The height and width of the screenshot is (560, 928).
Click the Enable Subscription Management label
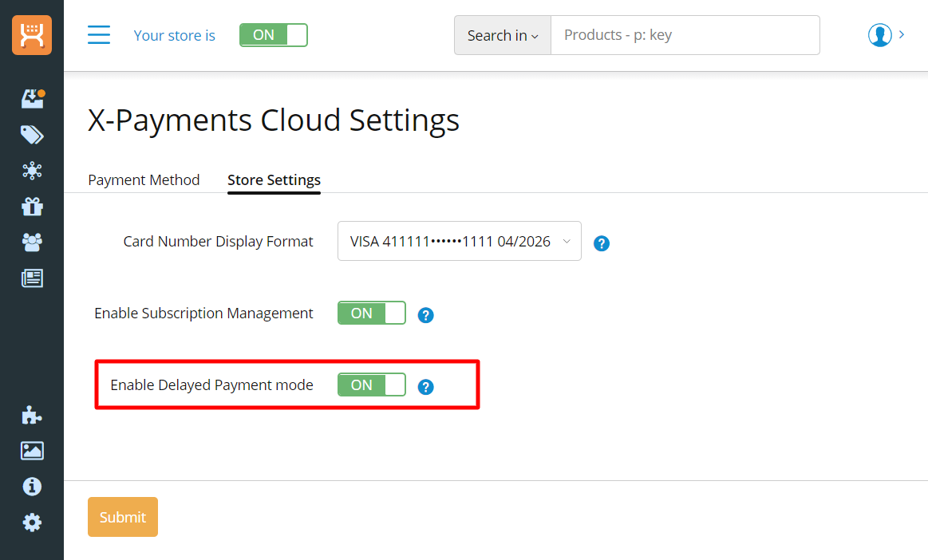tap(203, 314)
